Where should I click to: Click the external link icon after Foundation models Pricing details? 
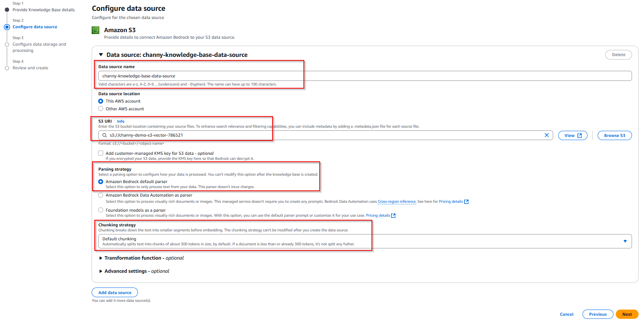393,216
